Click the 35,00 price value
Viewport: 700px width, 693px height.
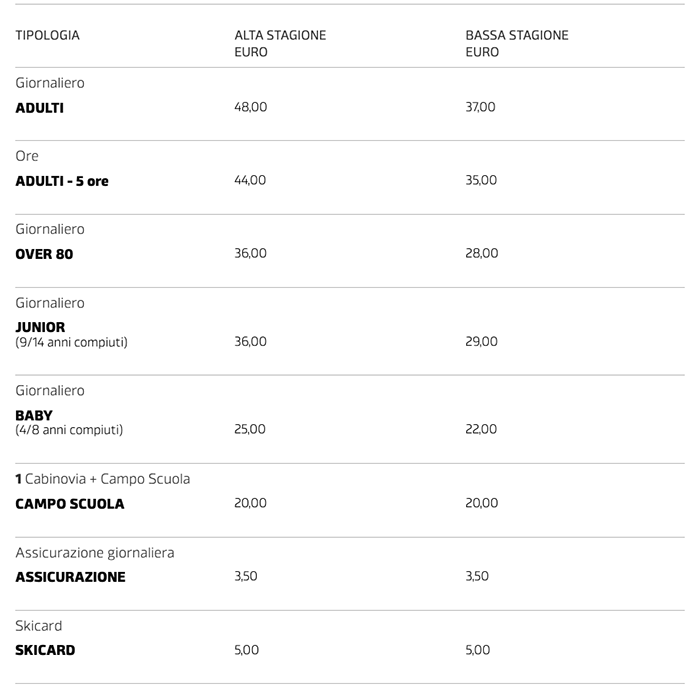[481, 180]
